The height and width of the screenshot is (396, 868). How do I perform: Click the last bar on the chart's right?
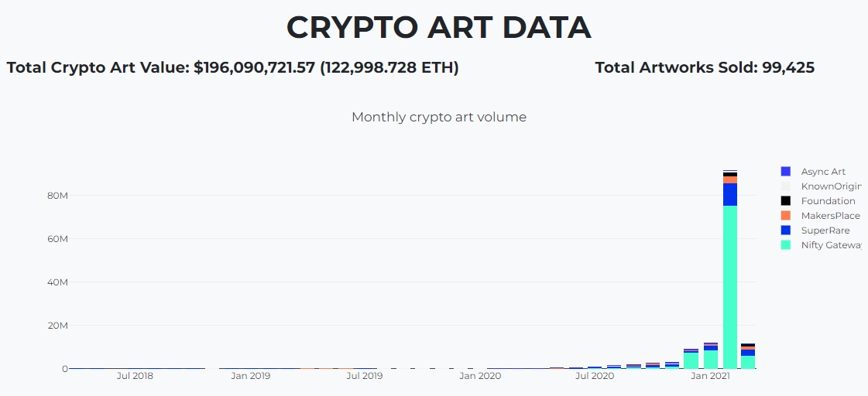[x=748, y=357]
